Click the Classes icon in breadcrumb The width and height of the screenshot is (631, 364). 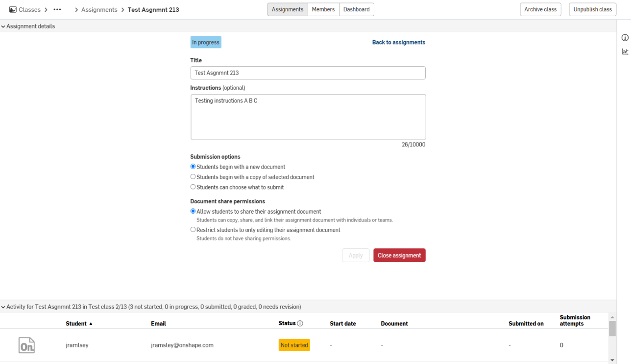coord(13,10)
